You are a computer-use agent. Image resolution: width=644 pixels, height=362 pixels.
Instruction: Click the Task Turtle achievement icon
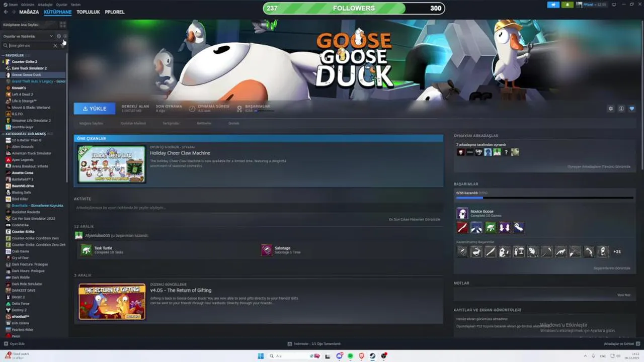[x=87, y=250]
